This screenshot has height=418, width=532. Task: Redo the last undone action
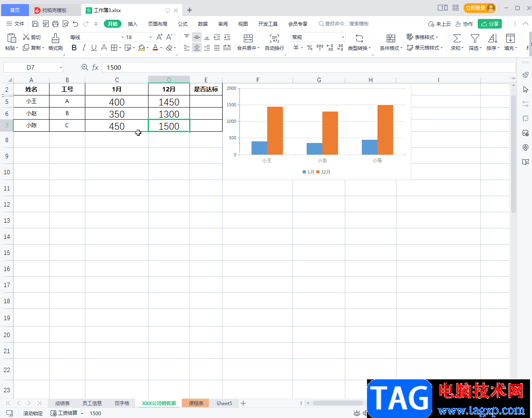pos(86,24)
